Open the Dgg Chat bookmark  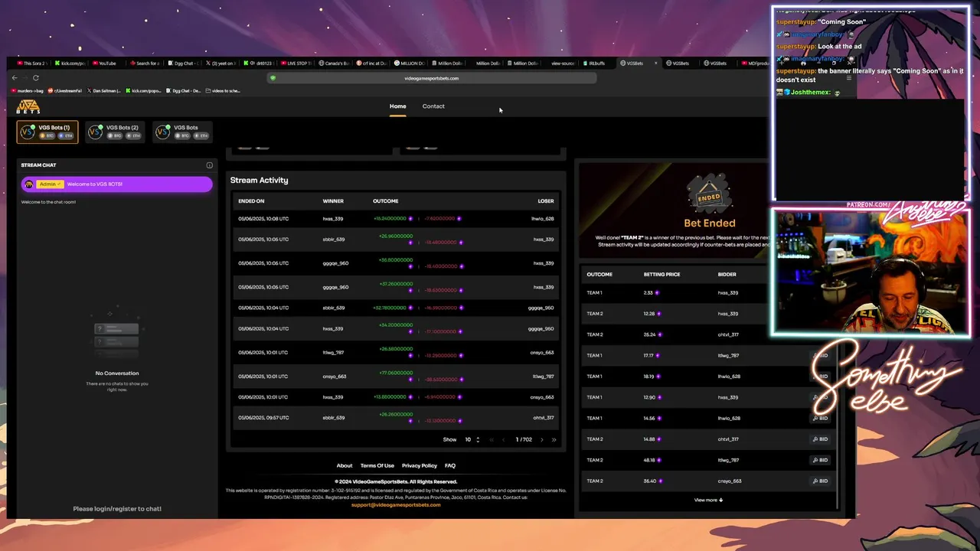183,91
